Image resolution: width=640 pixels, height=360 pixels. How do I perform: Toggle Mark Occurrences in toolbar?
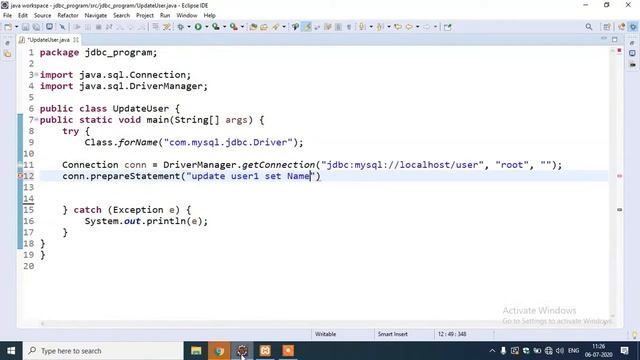click(x=307, y=27)
